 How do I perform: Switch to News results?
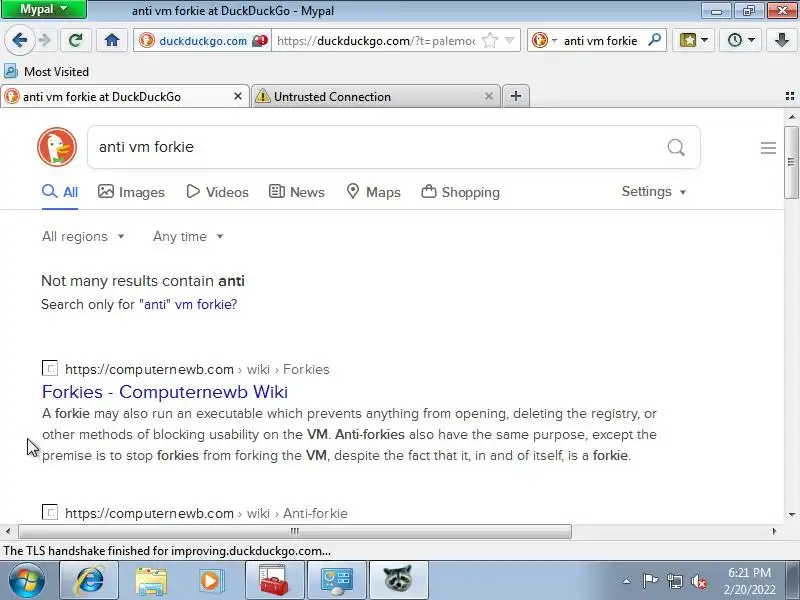(296, 192)
